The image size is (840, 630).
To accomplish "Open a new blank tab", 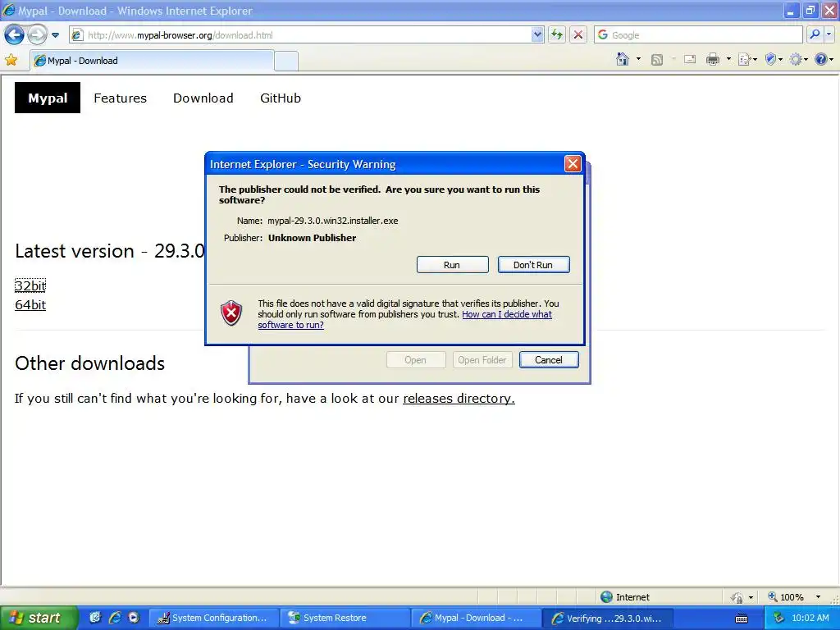I will 286,61.
